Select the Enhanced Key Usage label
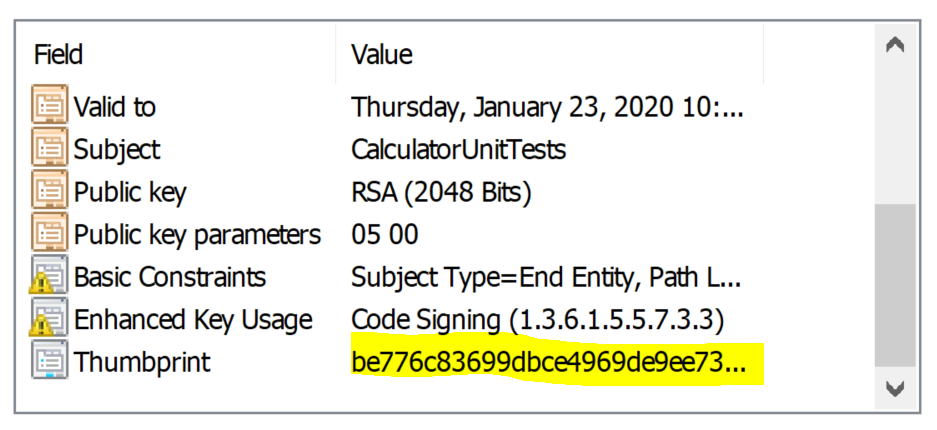937x430 pixels. coord(193,320)
